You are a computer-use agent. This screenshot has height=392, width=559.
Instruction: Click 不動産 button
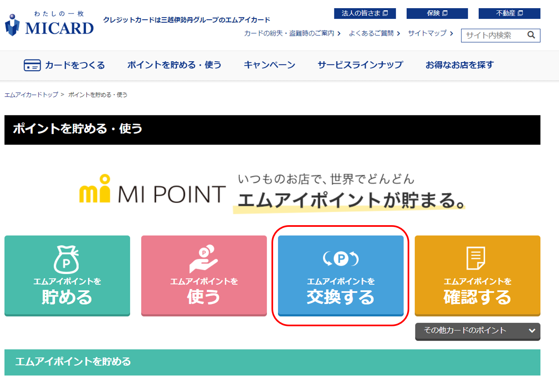(509, 14)
